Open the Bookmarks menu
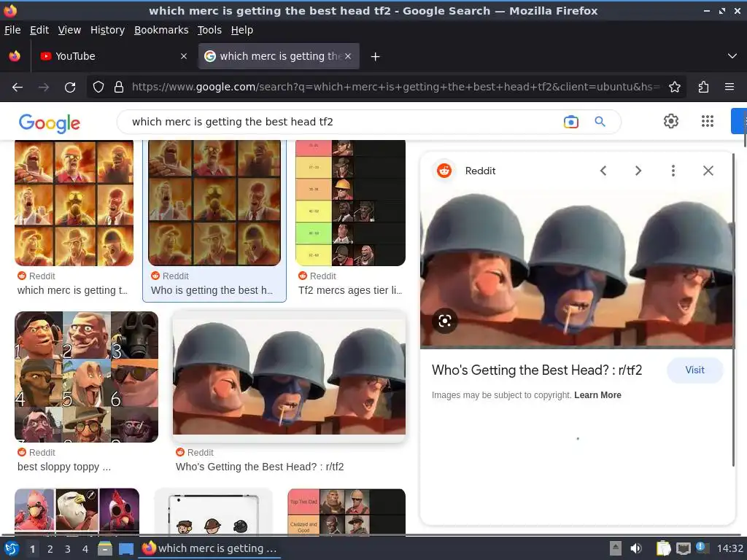The height and width of the screenshot is (560, 747). pyautogui.click(x=161, y=30)
